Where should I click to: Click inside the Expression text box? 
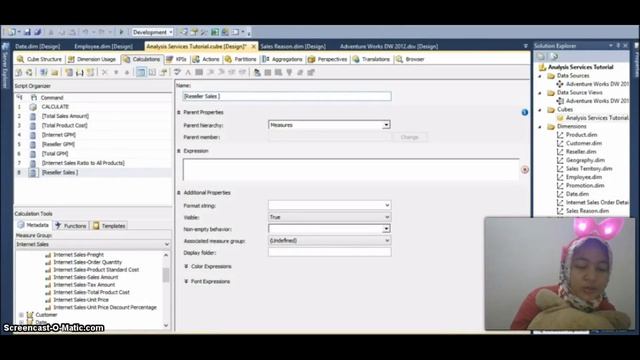click(x=351, y=169)
